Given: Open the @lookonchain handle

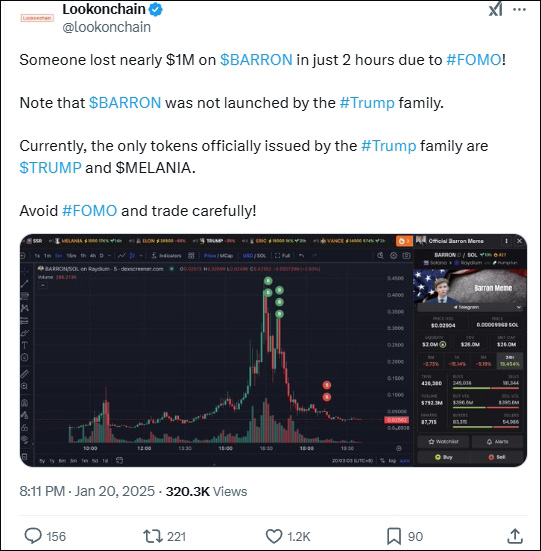Looking at the screenshot, I should tap(106, 27).
